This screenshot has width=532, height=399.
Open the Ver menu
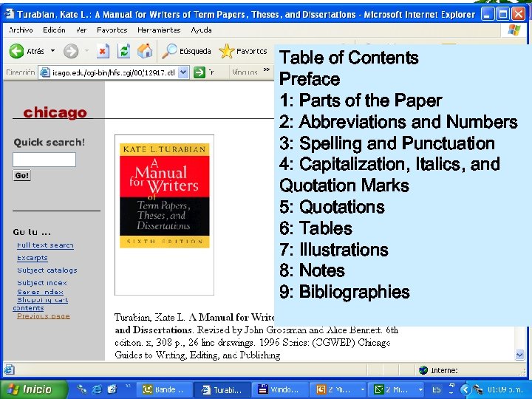[x=81, y=30]
